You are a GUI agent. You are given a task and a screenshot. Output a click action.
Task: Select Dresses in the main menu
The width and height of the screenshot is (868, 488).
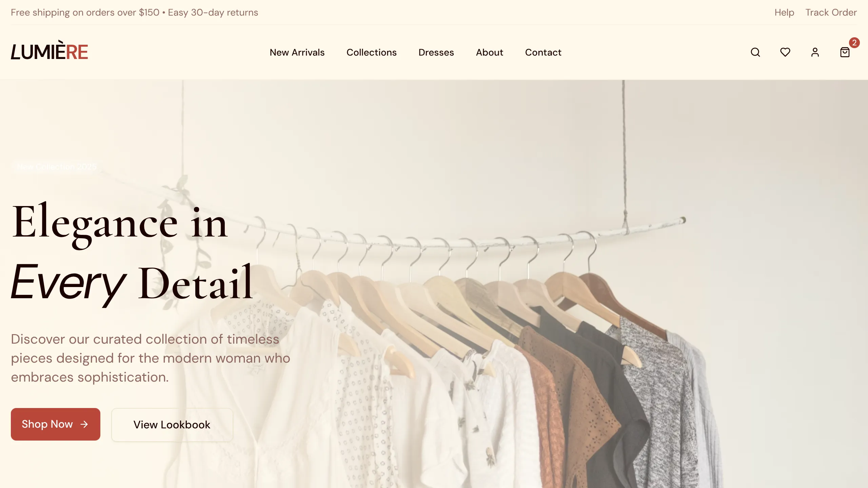436,53
